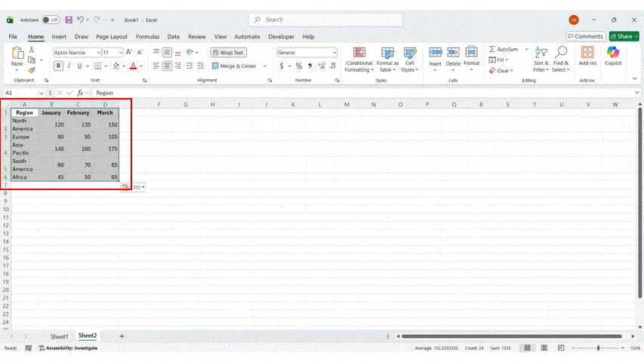
Task: Increase the cell indent
Action: 200,66
